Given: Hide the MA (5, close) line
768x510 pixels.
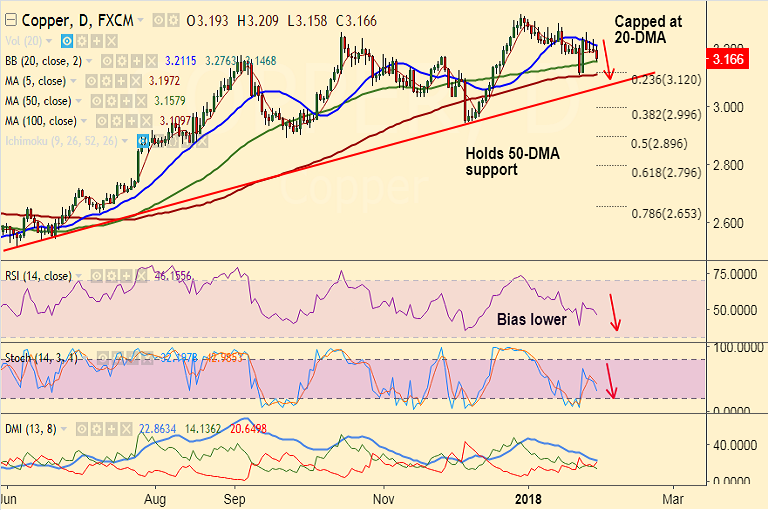Looking at the screenshot, I should (91, 81).
